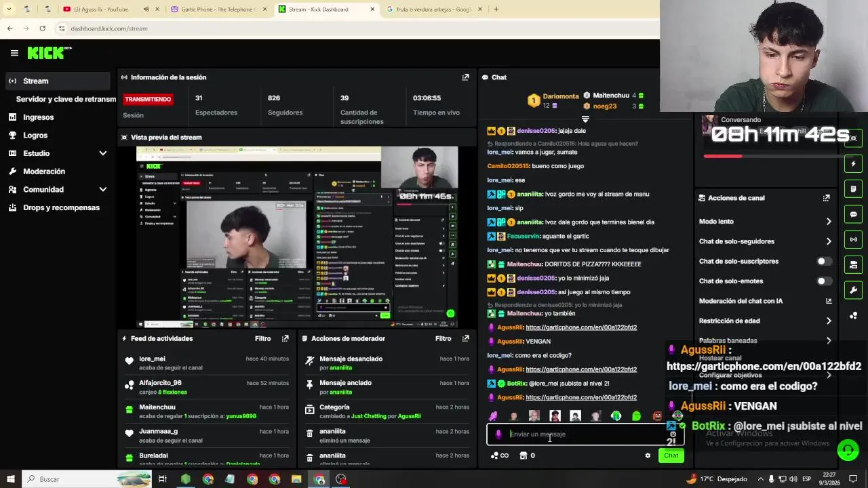Expand the Estudio sidebar section
The height and width of the screenshot is (488, 868).
point(103,153)
